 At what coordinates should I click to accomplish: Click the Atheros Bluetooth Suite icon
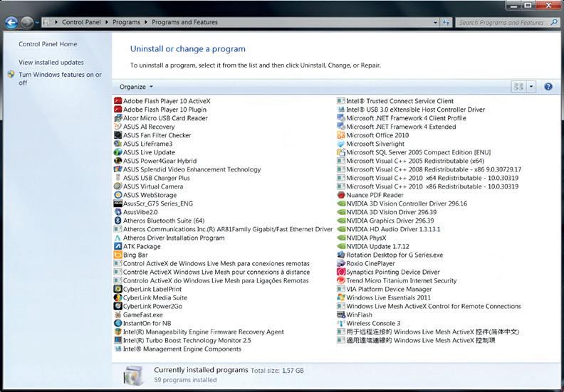117,221
